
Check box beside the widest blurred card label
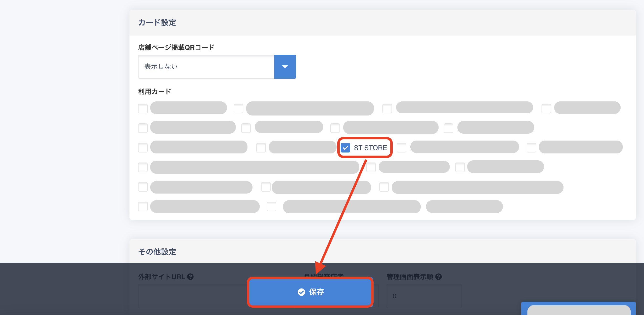pos(143,167)
